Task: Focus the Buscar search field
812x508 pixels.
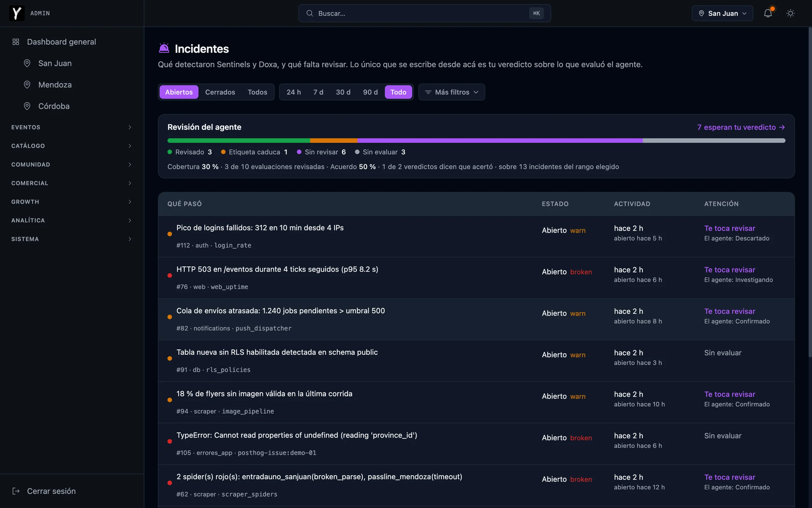Action: [x=425, y=13]
